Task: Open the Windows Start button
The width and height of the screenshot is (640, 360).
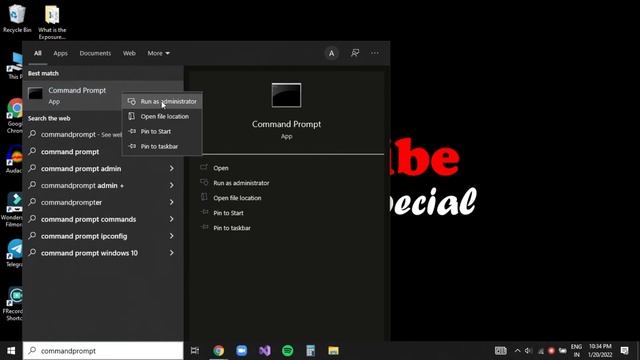Action: coord(11,351)
